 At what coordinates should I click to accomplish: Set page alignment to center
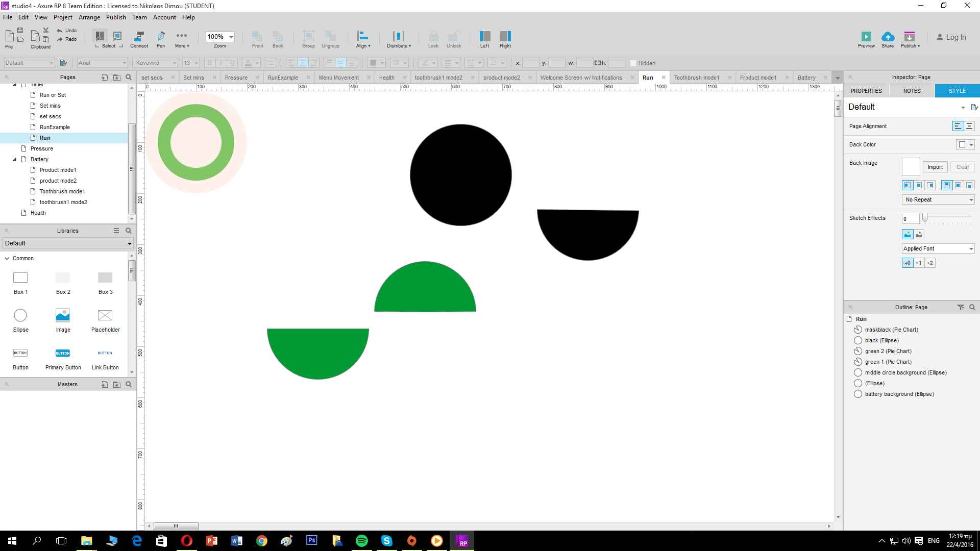[969, 126]
